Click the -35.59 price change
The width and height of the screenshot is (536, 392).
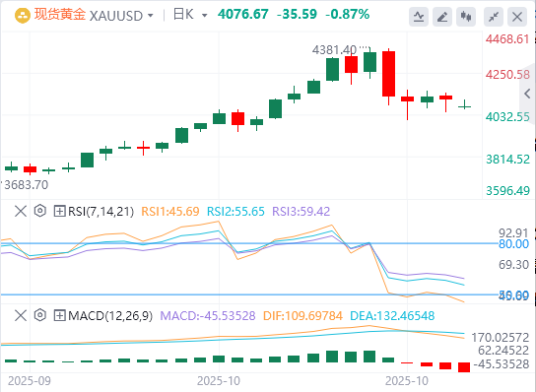297,15
